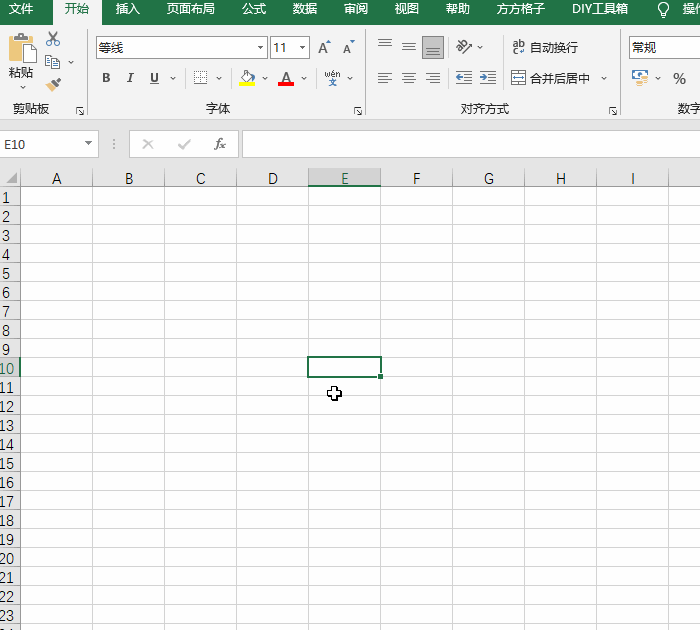Click into the formula bar input
This screenshot has width=700, height=630.
click(471, 144)
